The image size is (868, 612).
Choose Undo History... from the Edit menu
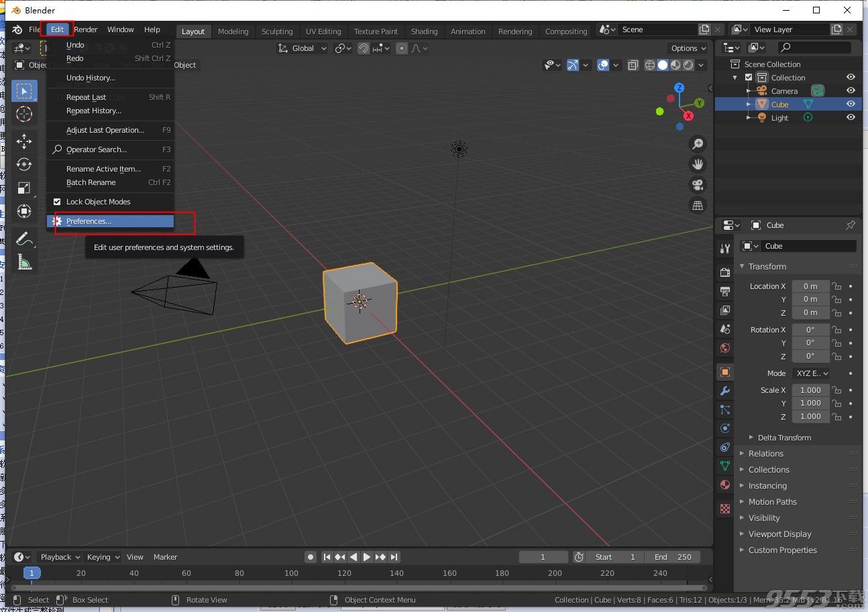[111, 78]
